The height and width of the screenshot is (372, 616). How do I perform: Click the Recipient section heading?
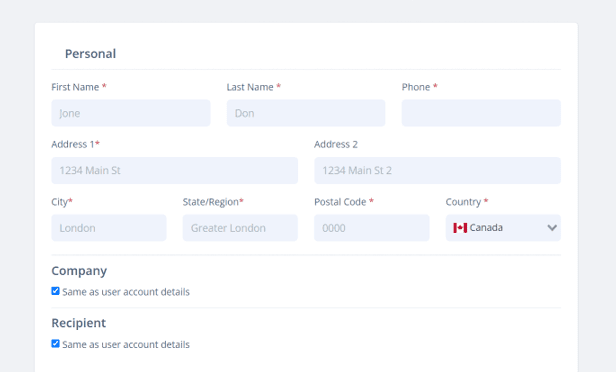pyautogui.click(x=79, y=323)
